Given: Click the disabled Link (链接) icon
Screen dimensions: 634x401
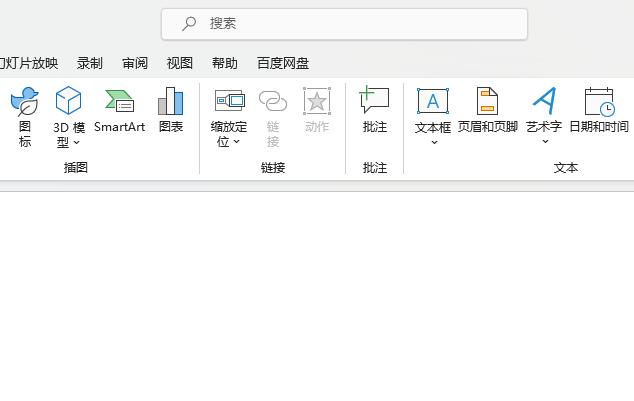Looking at the screenshot, I should 273,101.
